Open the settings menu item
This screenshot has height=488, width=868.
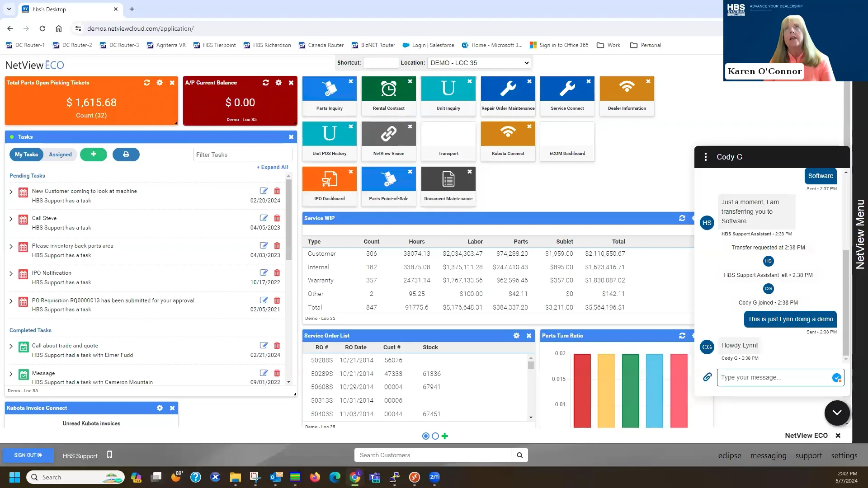(x=844, y=455)
